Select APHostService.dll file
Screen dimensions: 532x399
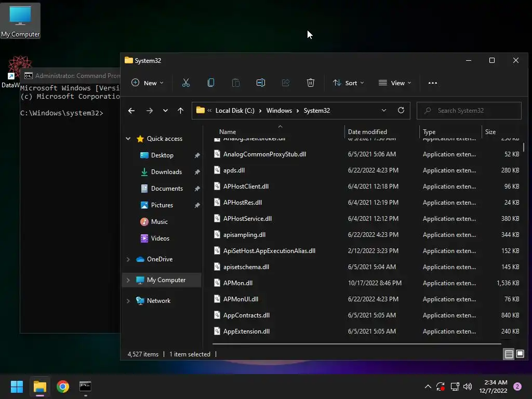coord(247,219)
